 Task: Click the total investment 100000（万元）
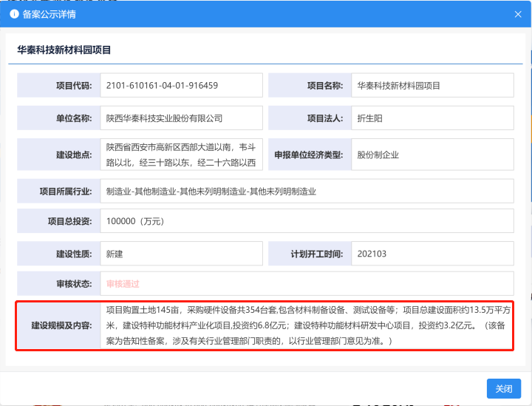(135, 221)
